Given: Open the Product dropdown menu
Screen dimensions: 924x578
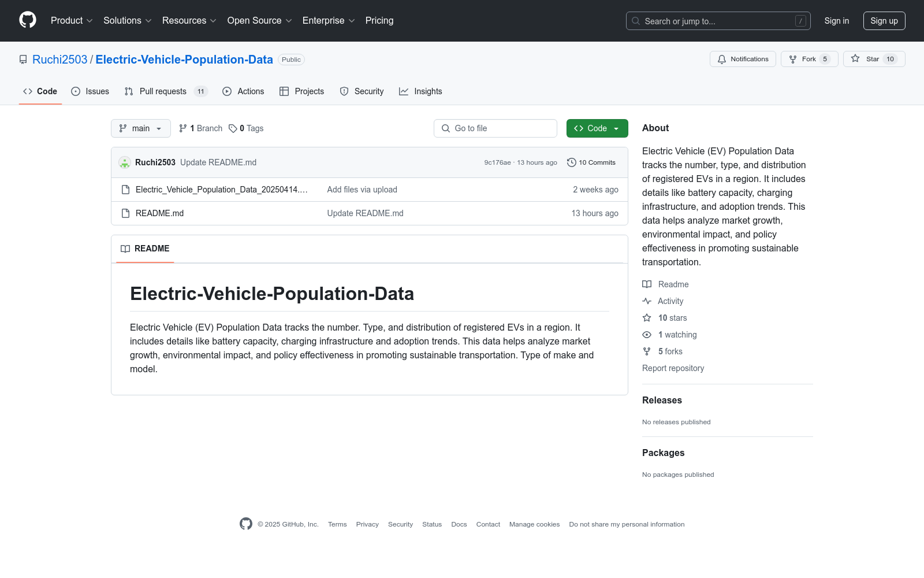Looking at the screenshot, I should (x=72, y=21).
